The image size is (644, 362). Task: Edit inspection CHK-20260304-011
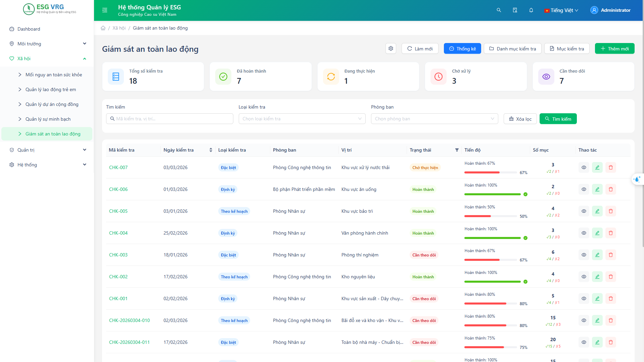pyautogui.click(x=597, y=342)
